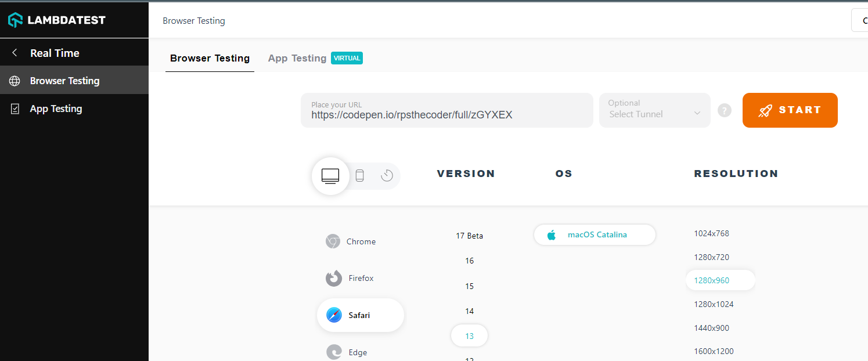Viewport: 868px width, 361px height.
Task: Go back using Real Time chevron
Action: coord(15,53)
